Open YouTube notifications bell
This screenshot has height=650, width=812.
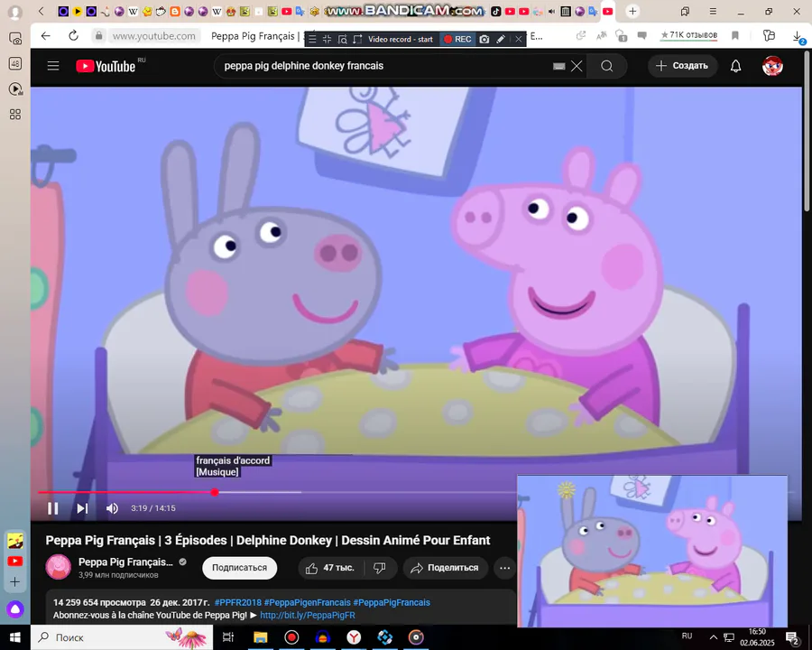tap(736, 66)
